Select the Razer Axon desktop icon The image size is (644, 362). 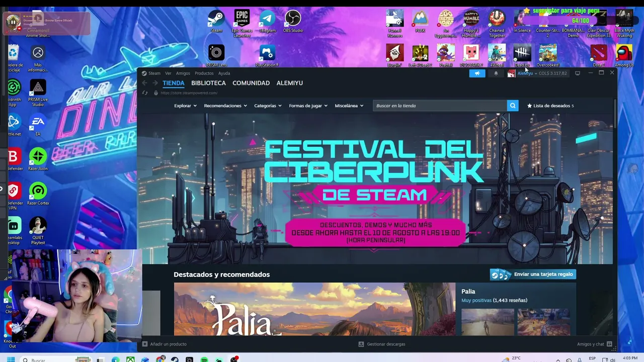pyautogui.click(x=38, y=159)
